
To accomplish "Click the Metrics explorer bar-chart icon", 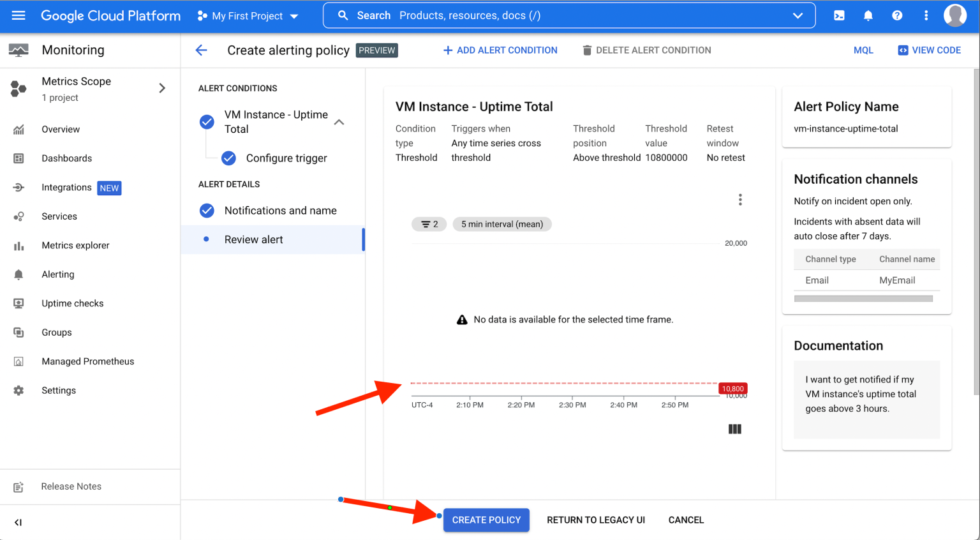I will [x=19, y=246].
